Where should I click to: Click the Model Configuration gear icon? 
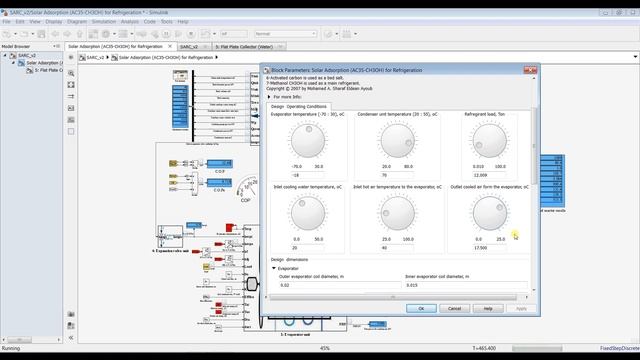(106, 34)
